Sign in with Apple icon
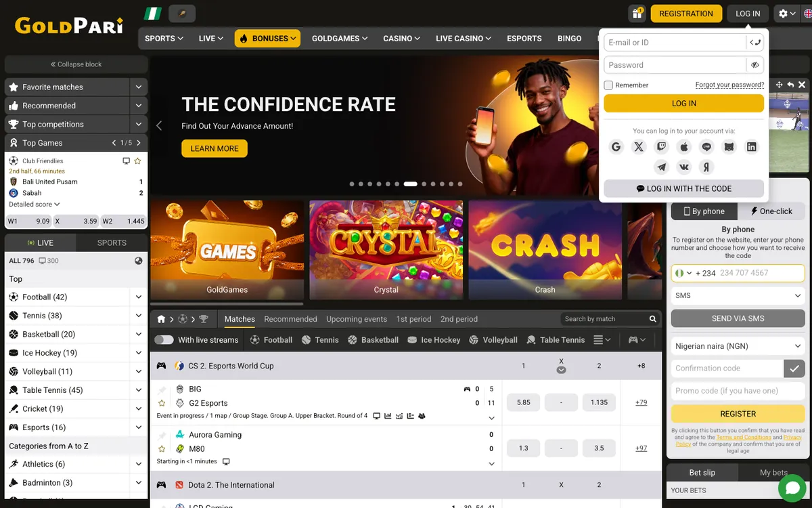Image resolution: width=812 pixels, height=508 pixels. click(x=684, y=147)
